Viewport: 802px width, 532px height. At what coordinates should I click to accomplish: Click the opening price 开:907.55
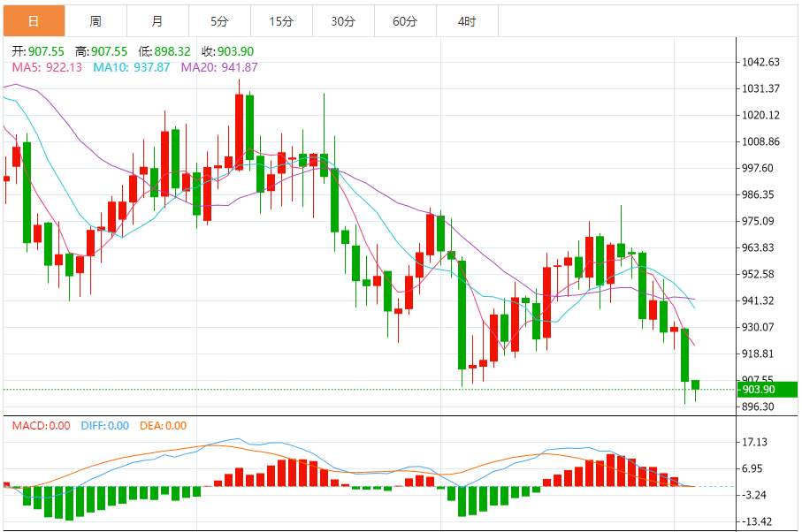(38, 51)
